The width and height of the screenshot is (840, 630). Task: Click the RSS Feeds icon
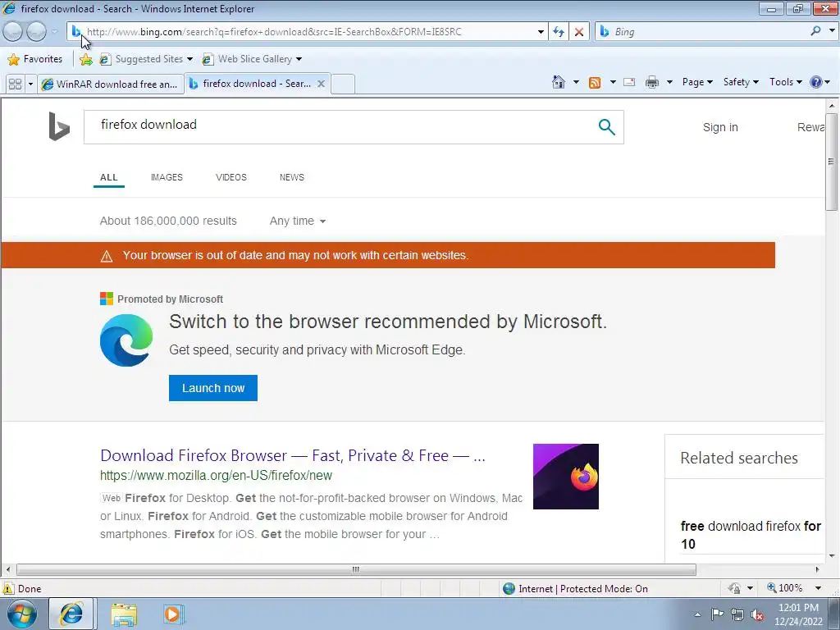[x=595, y=82]
